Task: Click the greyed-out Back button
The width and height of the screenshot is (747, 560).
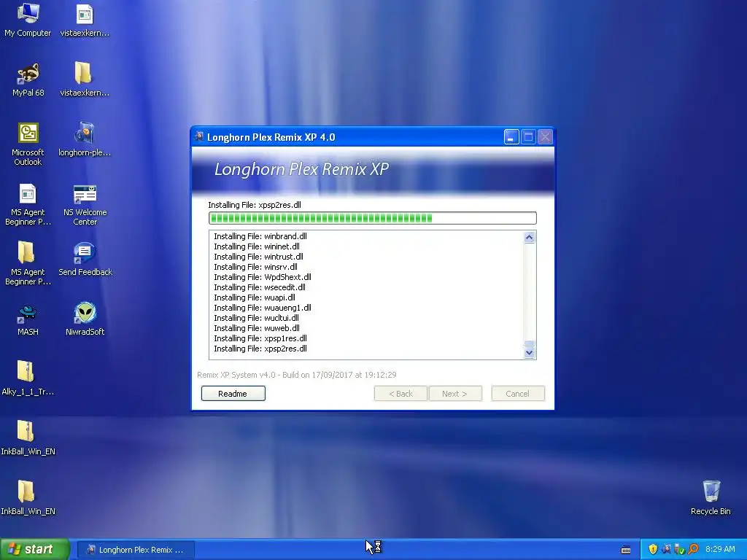Action: point(400,393)
